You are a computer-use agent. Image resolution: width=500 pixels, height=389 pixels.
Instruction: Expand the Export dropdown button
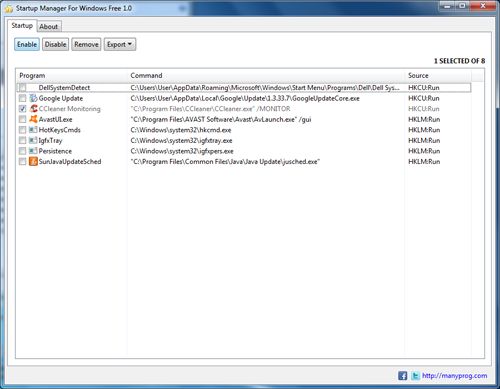click(120, 44)
